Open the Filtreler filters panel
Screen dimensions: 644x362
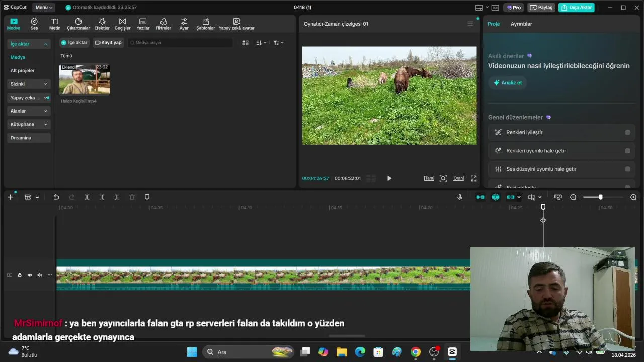coord(164,24)
